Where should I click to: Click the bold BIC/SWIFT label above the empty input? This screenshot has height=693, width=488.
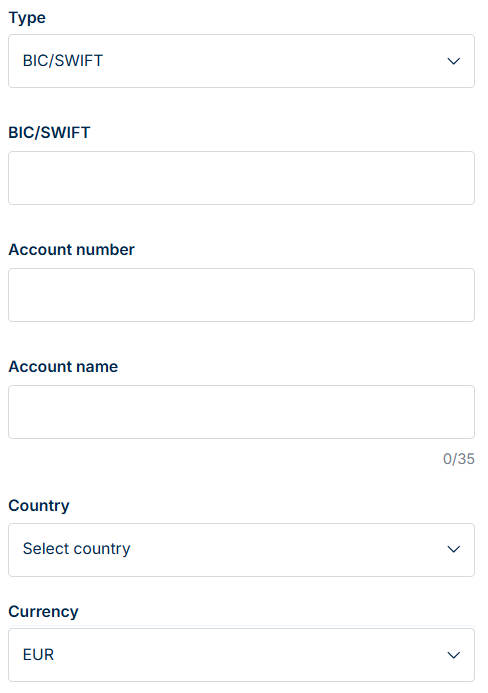point(50,133)
